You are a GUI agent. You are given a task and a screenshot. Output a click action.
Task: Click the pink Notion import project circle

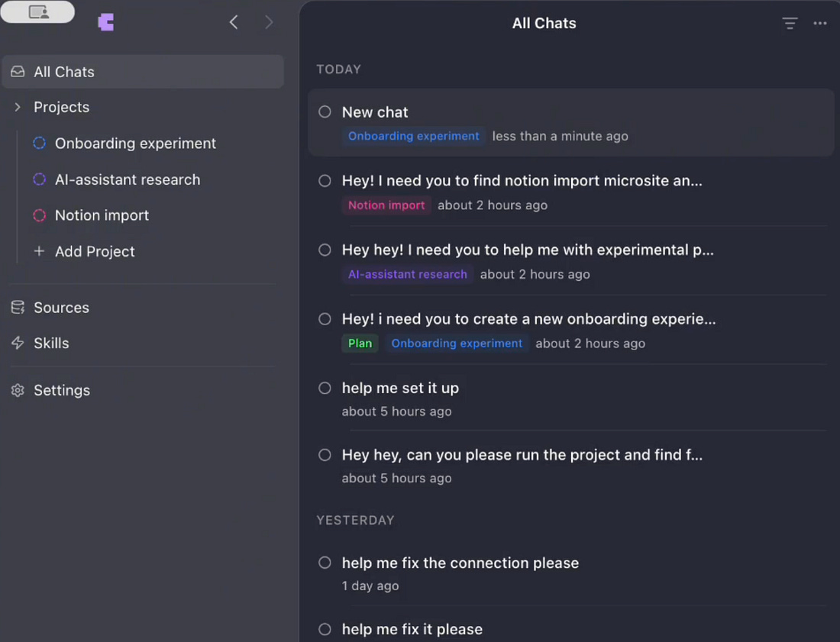click(x=40, y=216)
